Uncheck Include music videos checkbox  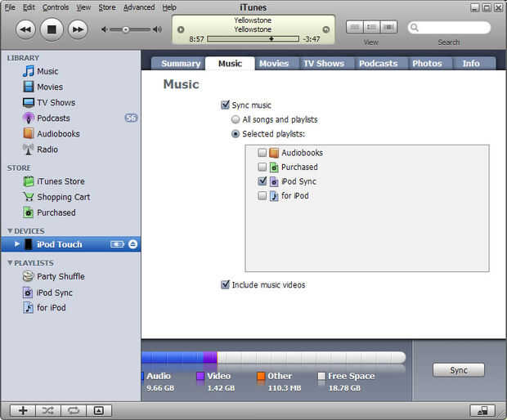tap(225, 284)
